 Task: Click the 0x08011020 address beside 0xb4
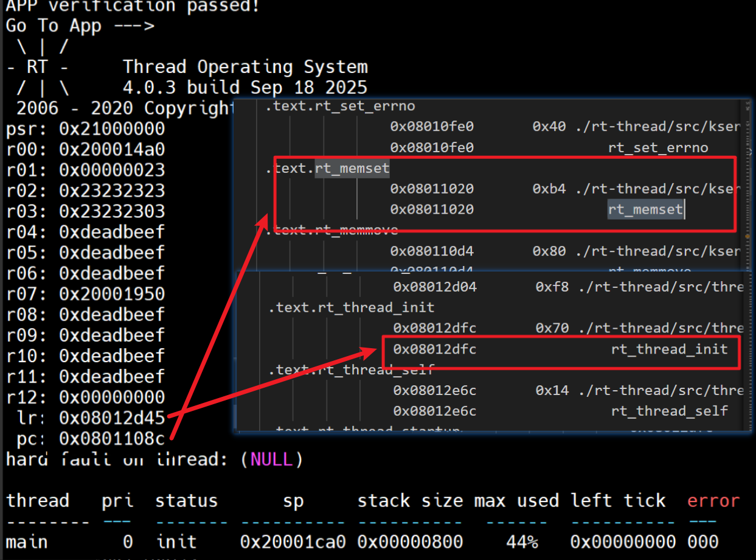[x=432, y=189]
